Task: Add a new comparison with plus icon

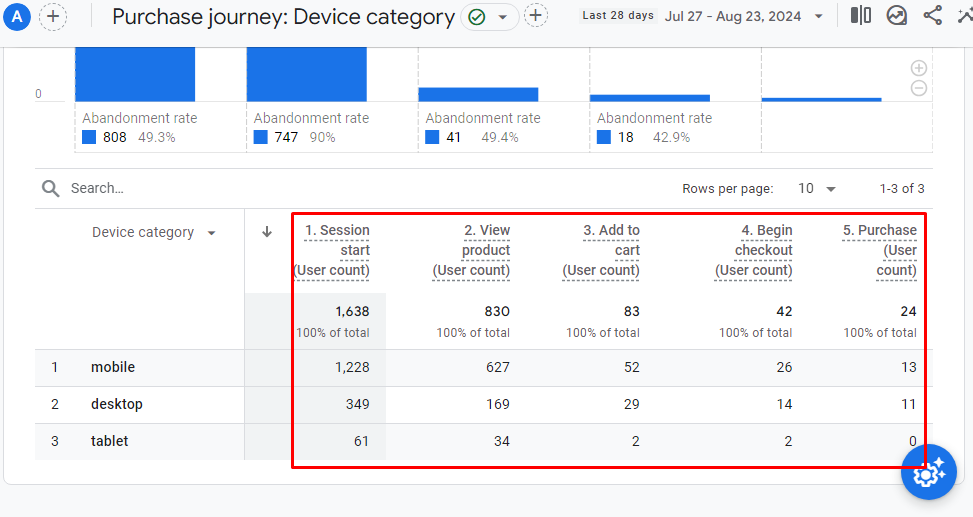Action: coord(53,16)
